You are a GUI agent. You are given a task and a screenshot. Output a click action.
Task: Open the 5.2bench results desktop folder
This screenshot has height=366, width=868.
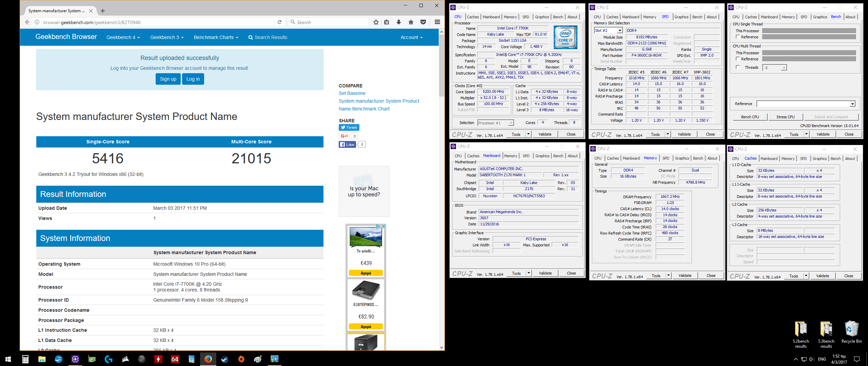click(801, 334)
